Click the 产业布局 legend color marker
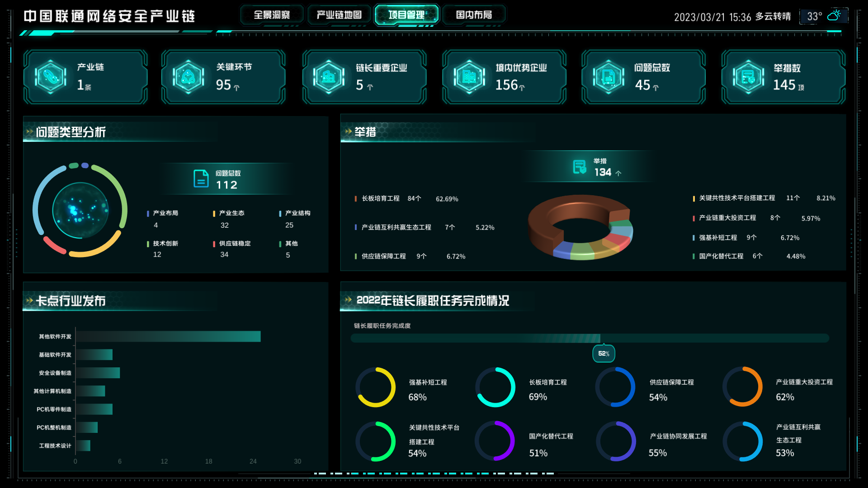Image resolution: width=868 pixels, height=488 pixels. pyautogui.click(x=148, y=214)
